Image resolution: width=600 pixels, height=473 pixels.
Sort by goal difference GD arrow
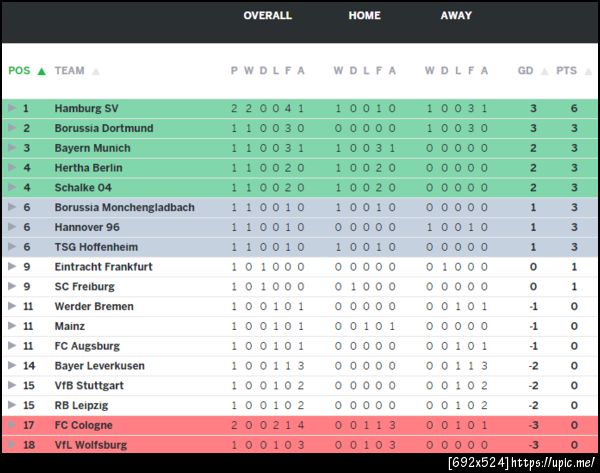point(544,71)
